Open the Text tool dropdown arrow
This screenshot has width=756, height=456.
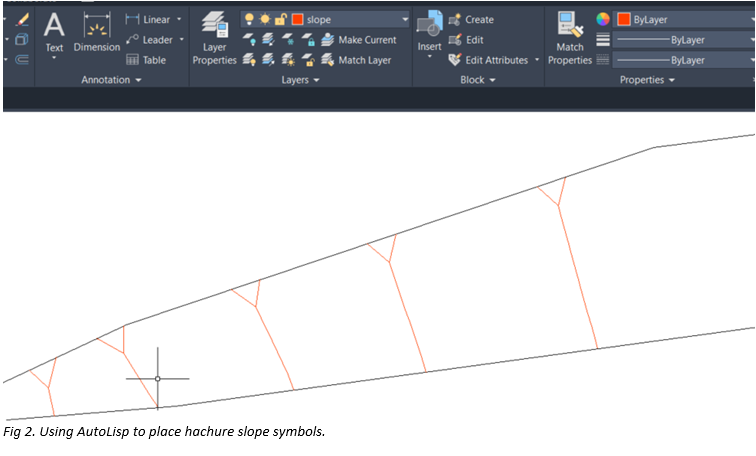click(x=54, y=58)
